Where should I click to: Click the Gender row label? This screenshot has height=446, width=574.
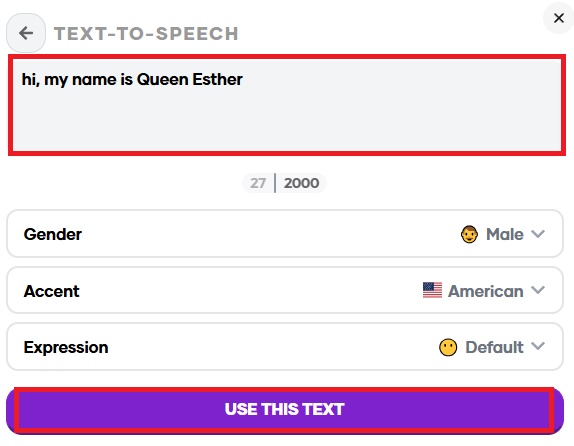(x=53, y=235)
